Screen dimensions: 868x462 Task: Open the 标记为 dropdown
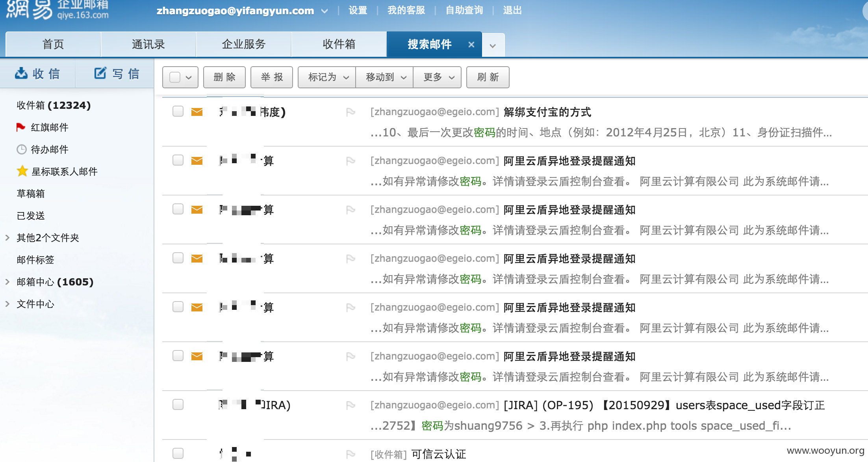point(327,77)
